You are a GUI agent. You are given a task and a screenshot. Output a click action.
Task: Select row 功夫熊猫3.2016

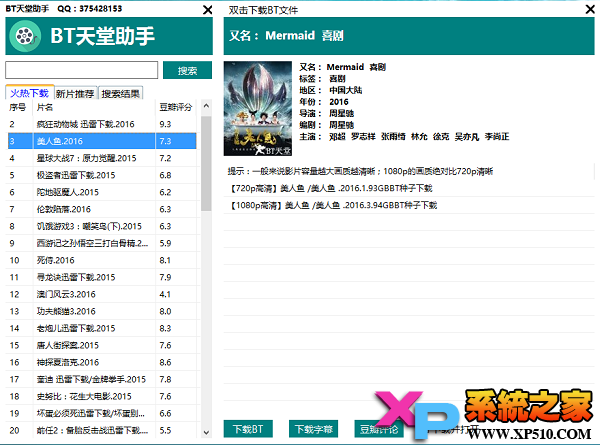tap(103, 311)
